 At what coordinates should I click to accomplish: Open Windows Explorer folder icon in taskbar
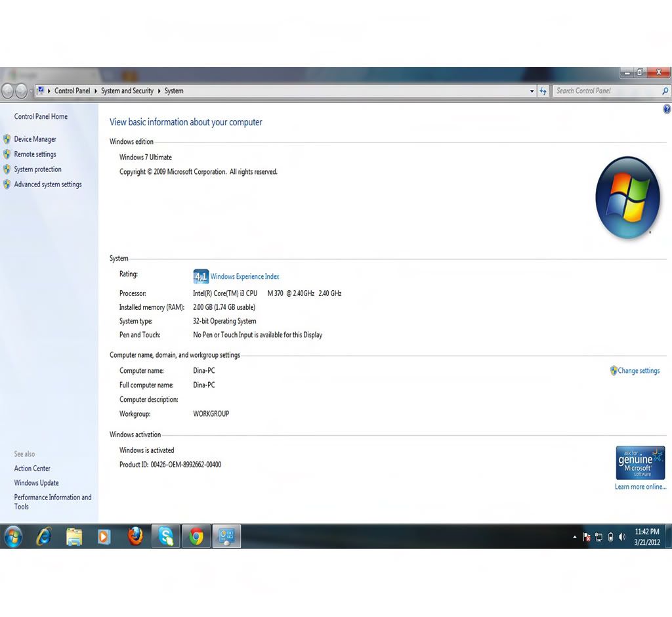point(73,537)
